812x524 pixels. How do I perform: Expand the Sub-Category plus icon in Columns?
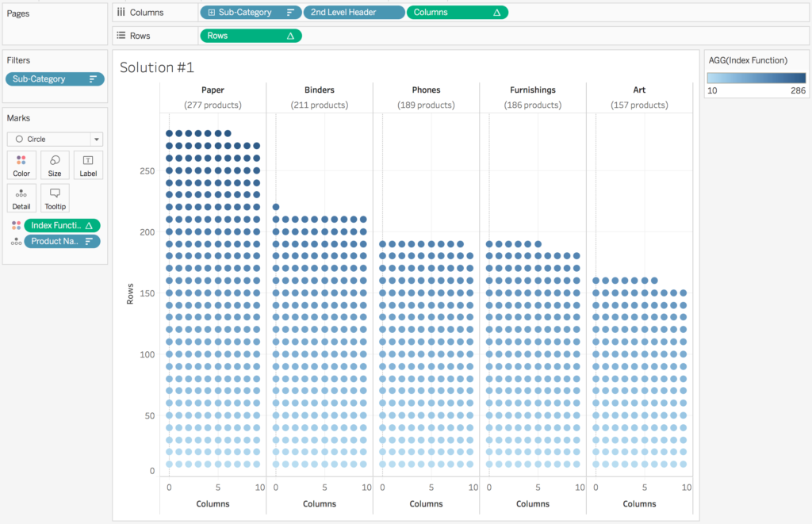tap(212, 13)
